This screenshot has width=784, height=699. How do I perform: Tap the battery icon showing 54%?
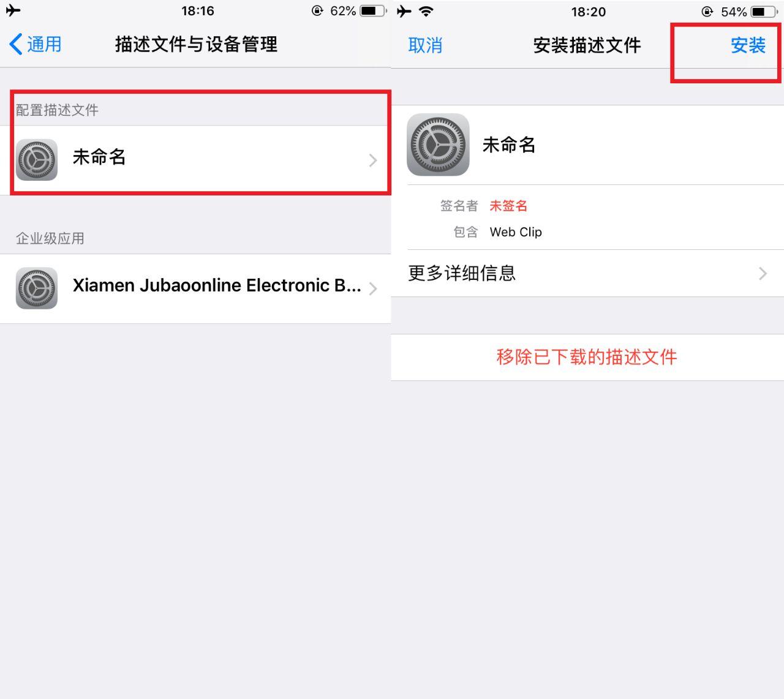tap(764, 12)
